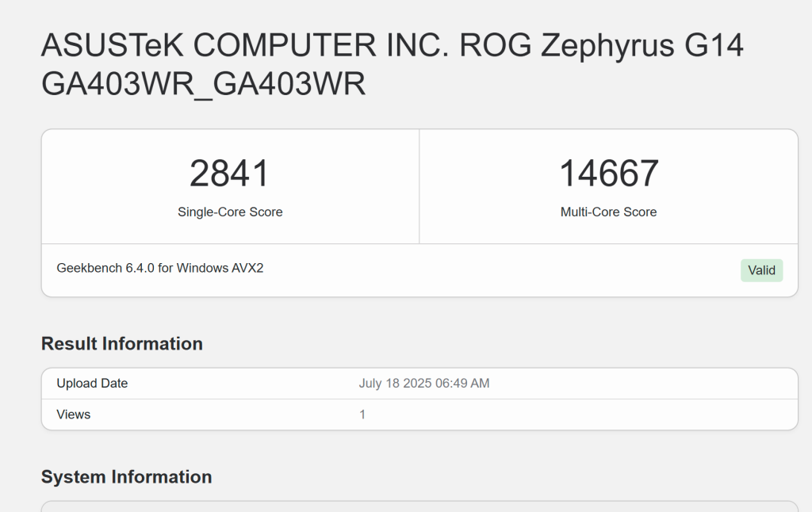Image resolution: width=812 pixels, height=512 pixels.
Task: Click the GA403WR_GA403WR model text
Action: pos(202,83)
